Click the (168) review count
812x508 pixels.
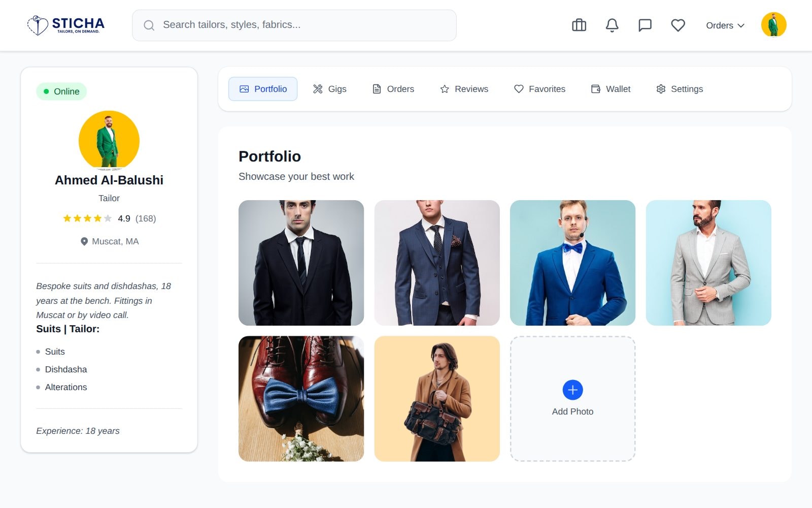tap(146, 218)
